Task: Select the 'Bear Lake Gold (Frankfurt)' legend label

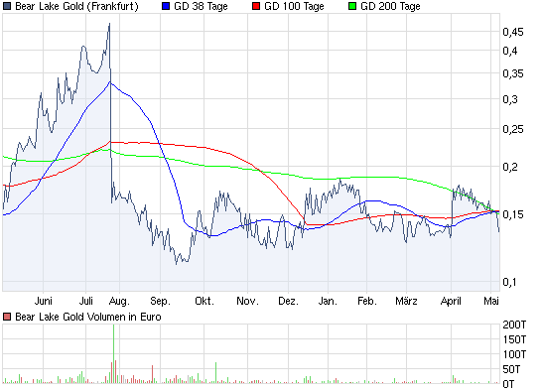Action: tap(76, 7)
